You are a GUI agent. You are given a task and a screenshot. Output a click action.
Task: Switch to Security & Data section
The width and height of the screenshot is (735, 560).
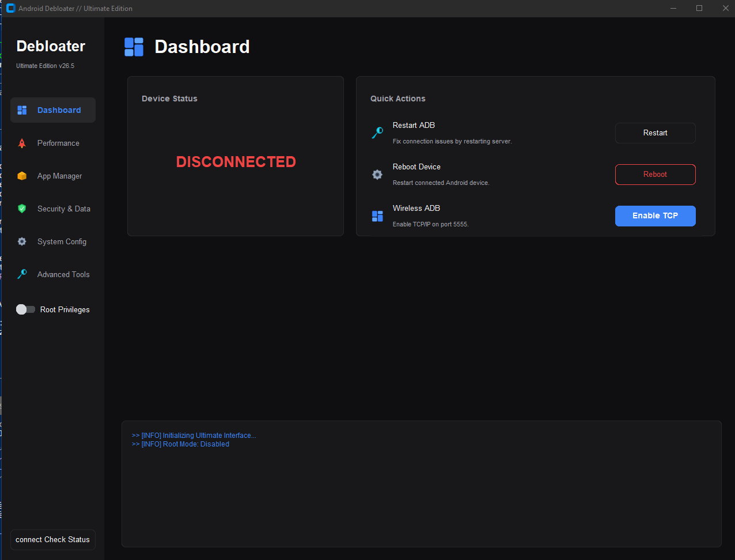(x=53, y=209)
